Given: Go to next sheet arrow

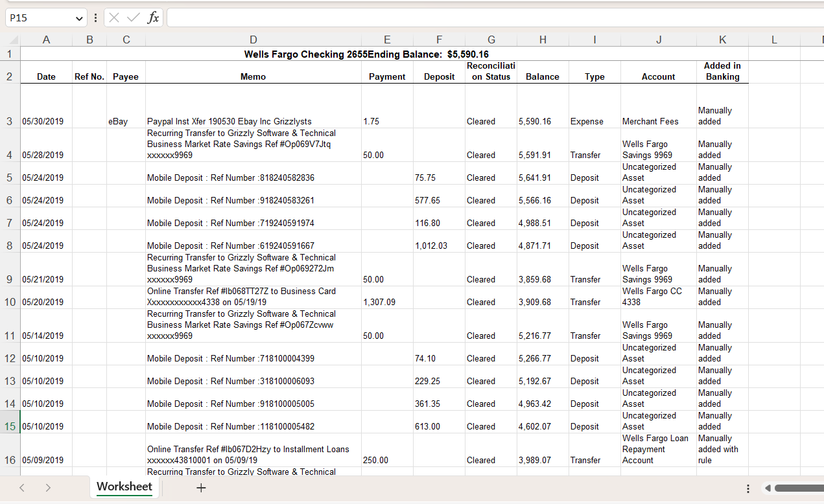Looking at the screenshot, I should click(48, 488).
